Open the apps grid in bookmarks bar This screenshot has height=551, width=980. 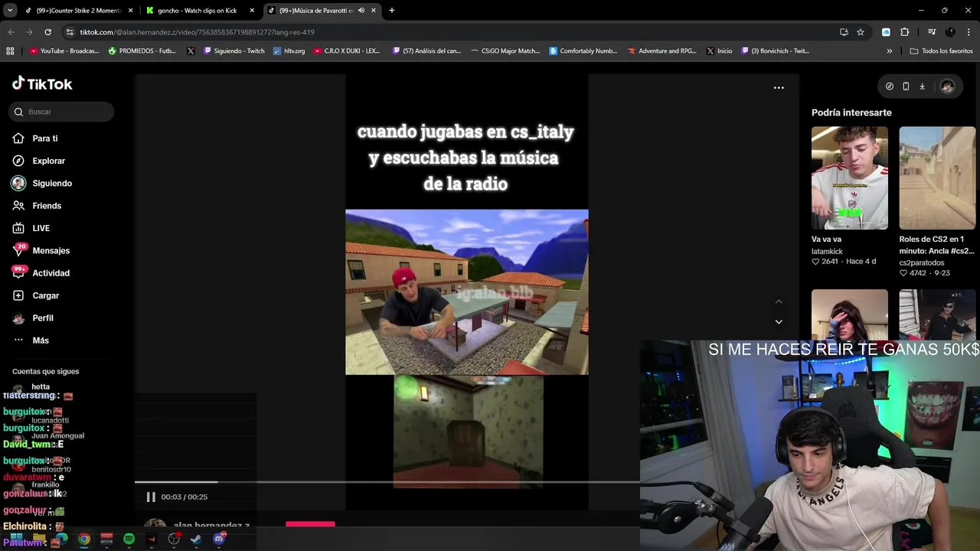[x=10, y=51]
